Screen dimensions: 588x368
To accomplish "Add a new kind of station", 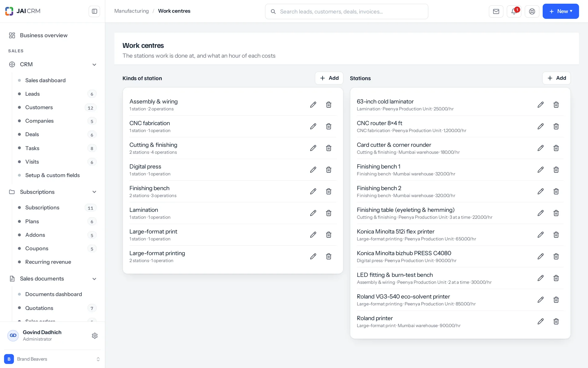I will [329, 78].
